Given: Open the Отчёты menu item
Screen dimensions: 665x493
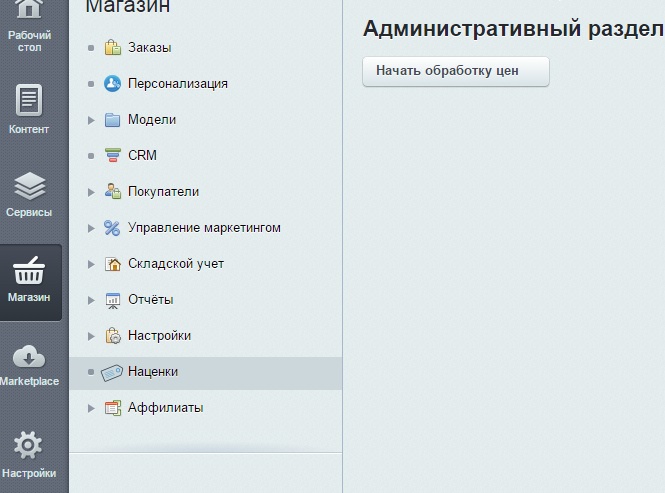Looking at the screenshot, I should click(x=150, y=300).
